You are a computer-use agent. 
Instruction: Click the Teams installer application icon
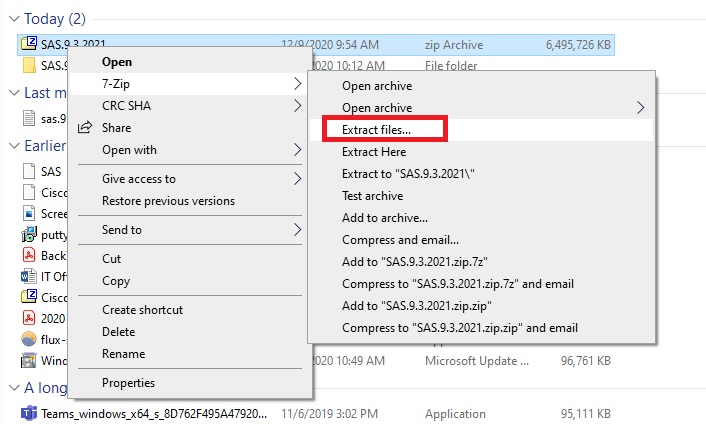29,413
